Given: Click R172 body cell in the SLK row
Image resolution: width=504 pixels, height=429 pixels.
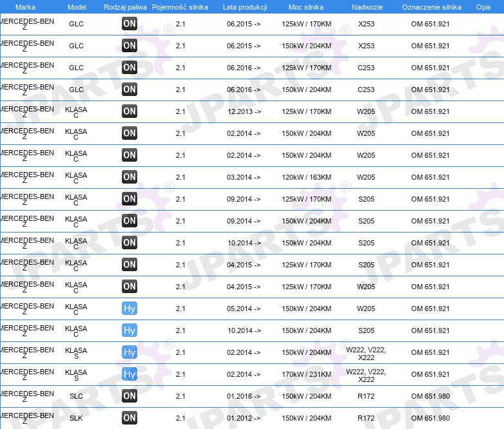Looking at the screenshot, I should 366,418.
